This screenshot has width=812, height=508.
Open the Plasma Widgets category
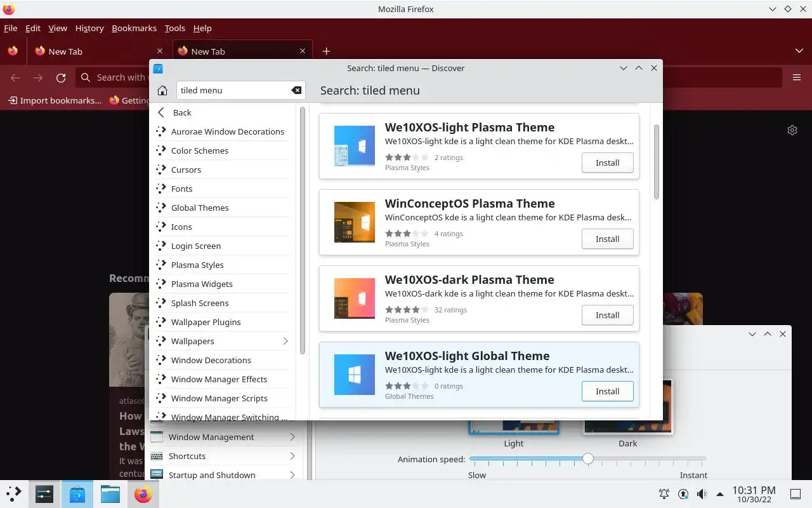click(x=222, y=284)
